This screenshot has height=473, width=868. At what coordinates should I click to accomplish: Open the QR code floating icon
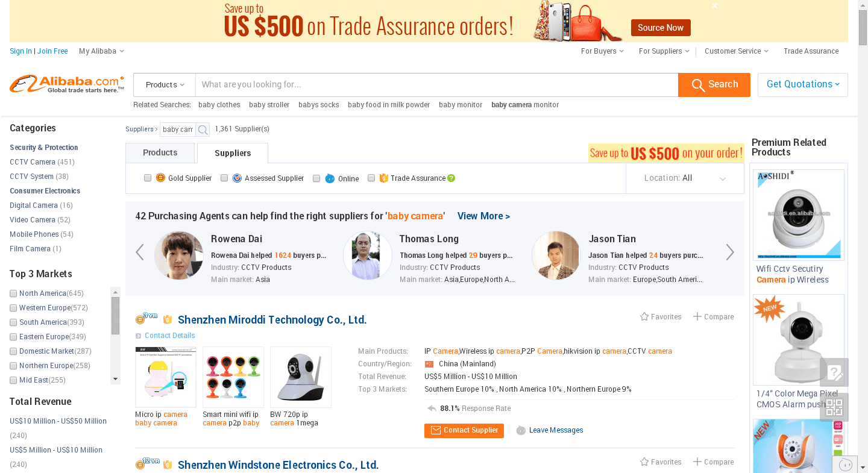[x=834, y=408]
